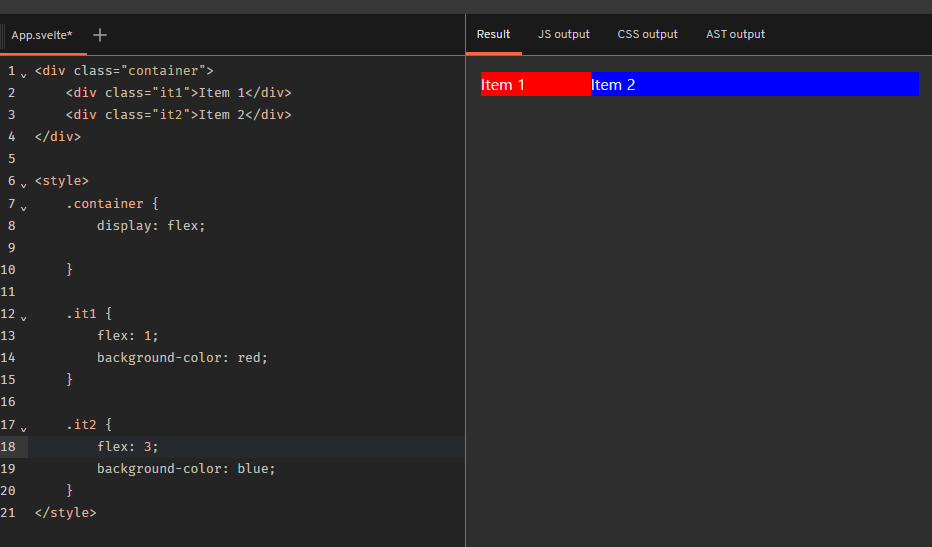Add a new file with plus icon
Screen dimensions: 932x547
click(x=100, y=35)
